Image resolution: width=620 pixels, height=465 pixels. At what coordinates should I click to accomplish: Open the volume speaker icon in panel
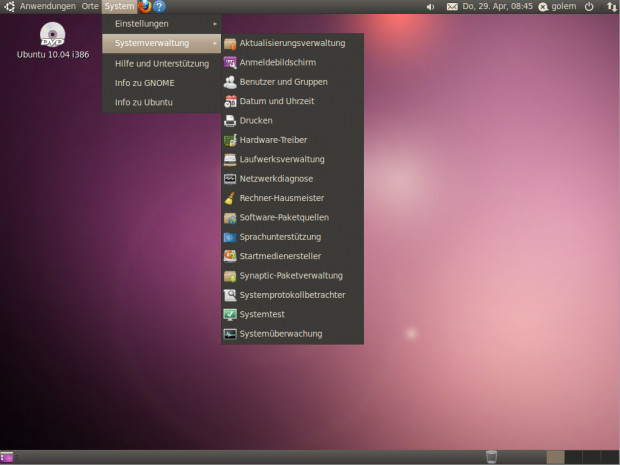click(430, 6)
